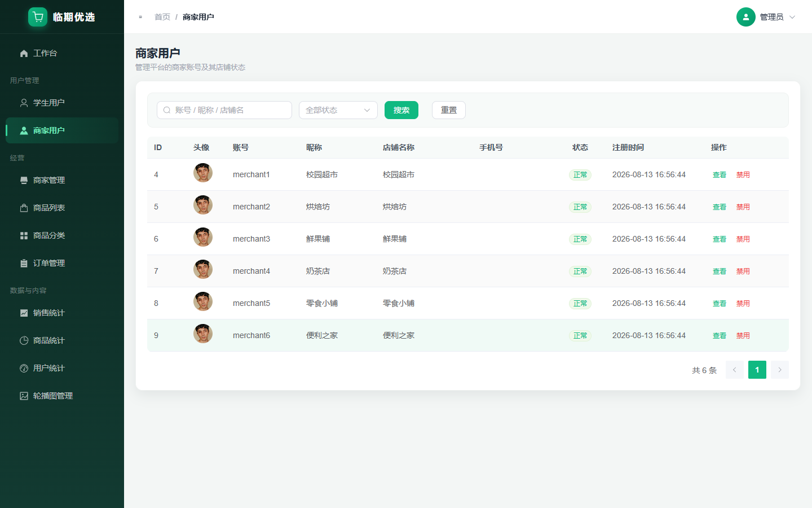Click the store icon beside 商家管理
This screenshot has height=508, width=812.
point(24,180)
